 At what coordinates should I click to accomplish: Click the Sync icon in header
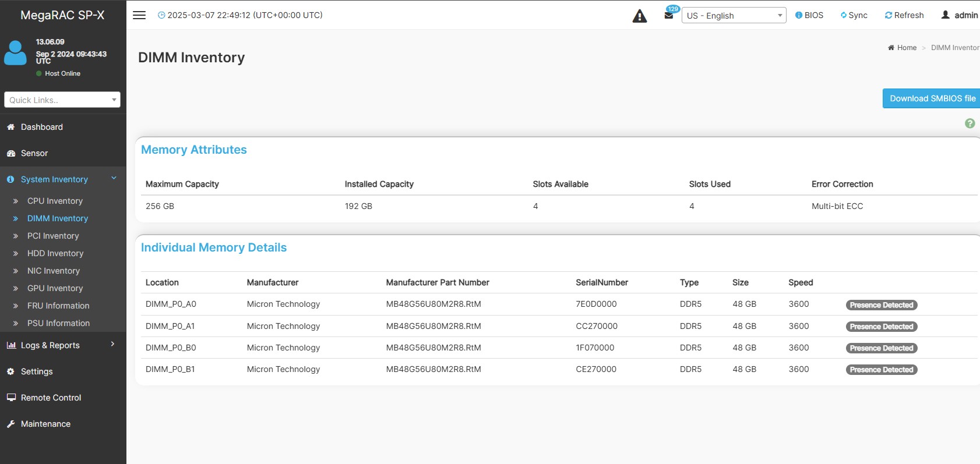point(843,15)
